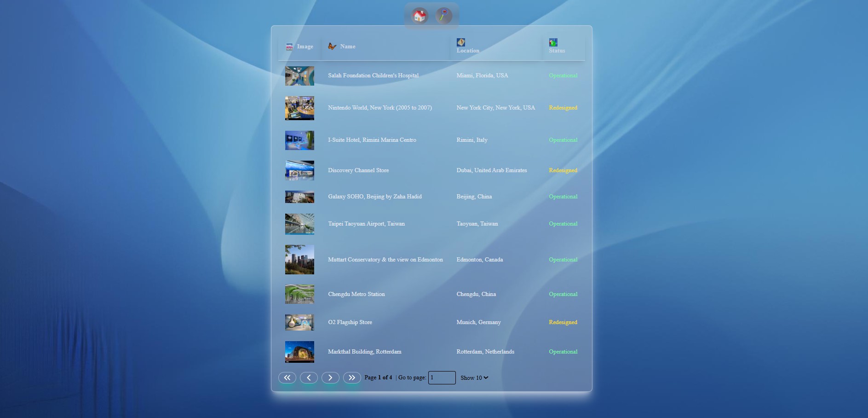868x418 pixels.
Task: Click the butterfly icon in Name header
Action: coord(332,46)
